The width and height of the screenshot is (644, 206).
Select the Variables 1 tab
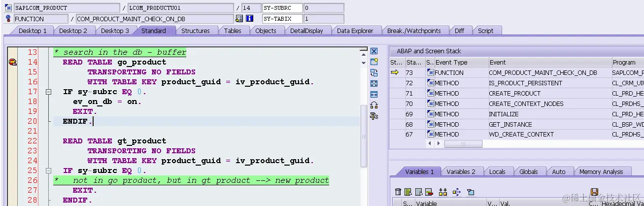click(419, 172)
